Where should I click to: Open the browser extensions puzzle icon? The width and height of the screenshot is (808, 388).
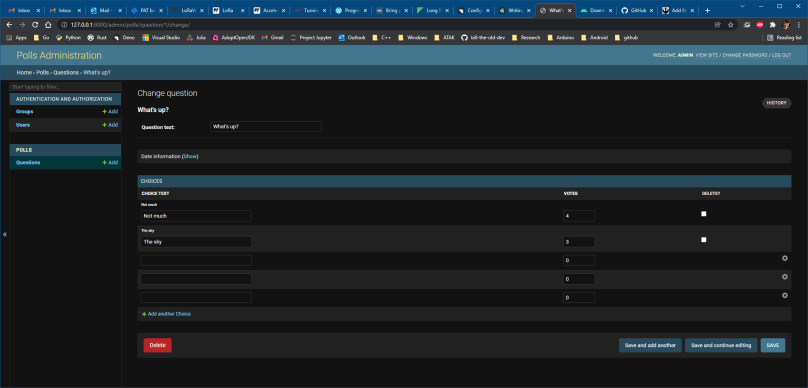772,24
